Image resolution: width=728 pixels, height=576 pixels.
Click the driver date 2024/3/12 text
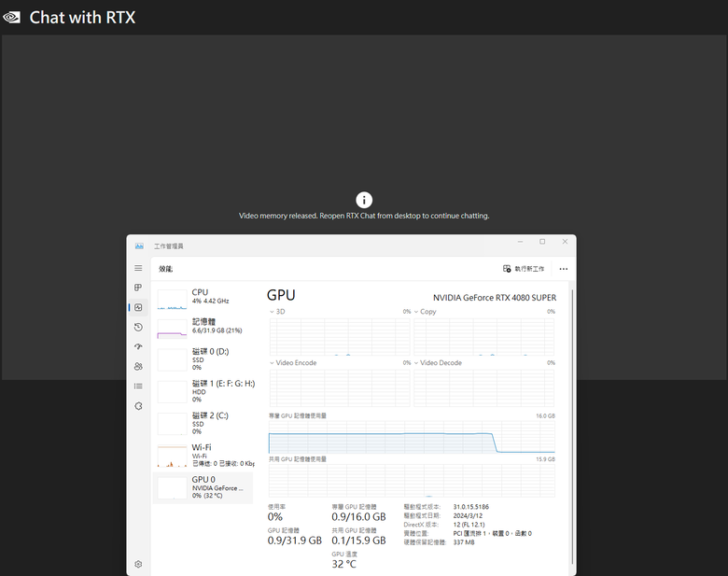coord(468,515)
